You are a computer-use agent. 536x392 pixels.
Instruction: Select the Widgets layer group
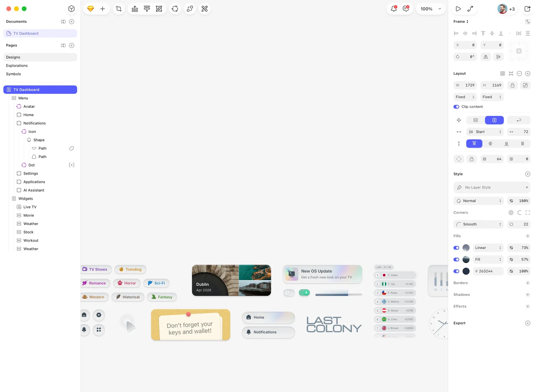[x=40, y=198]
